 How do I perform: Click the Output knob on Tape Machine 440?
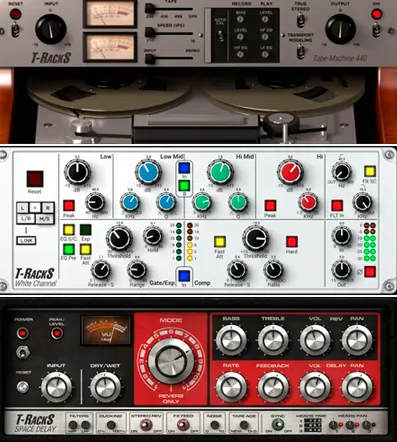pyautogui.click(x=340, y=29)
